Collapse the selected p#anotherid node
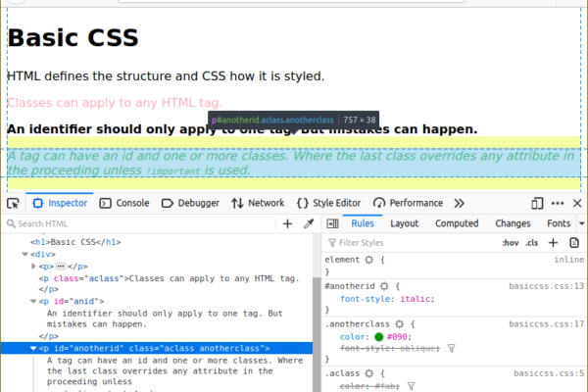 pos(33,349)
